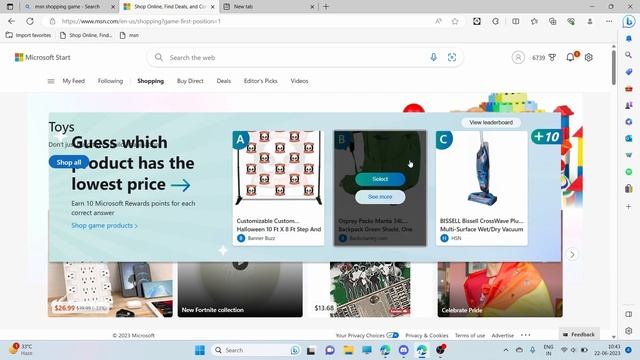Click the Read aloud icon in address bar
The height and width of the screenshot is (360, 640).
(438, 21)
